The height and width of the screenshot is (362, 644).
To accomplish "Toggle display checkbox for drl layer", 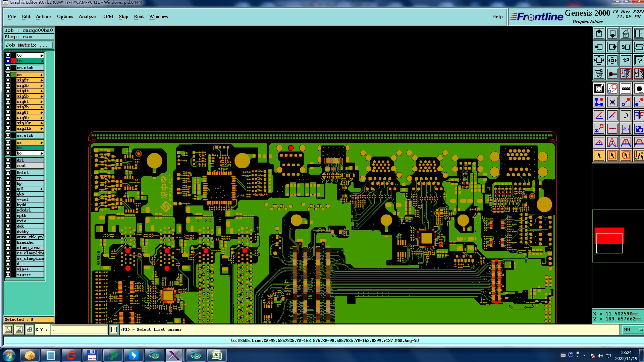I will pos(8,160).
